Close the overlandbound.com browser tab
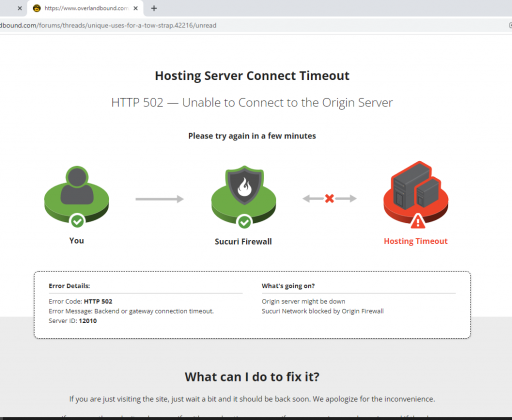 136,8
